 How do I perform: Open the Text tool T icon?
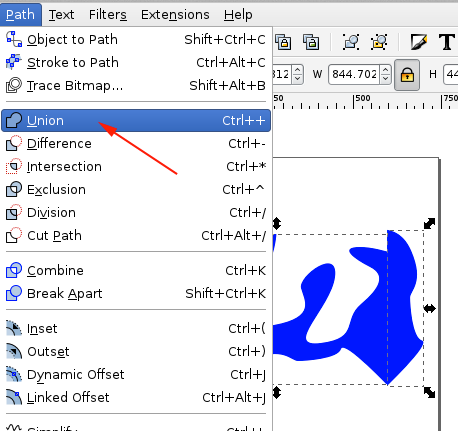click(x=447, y=42)
